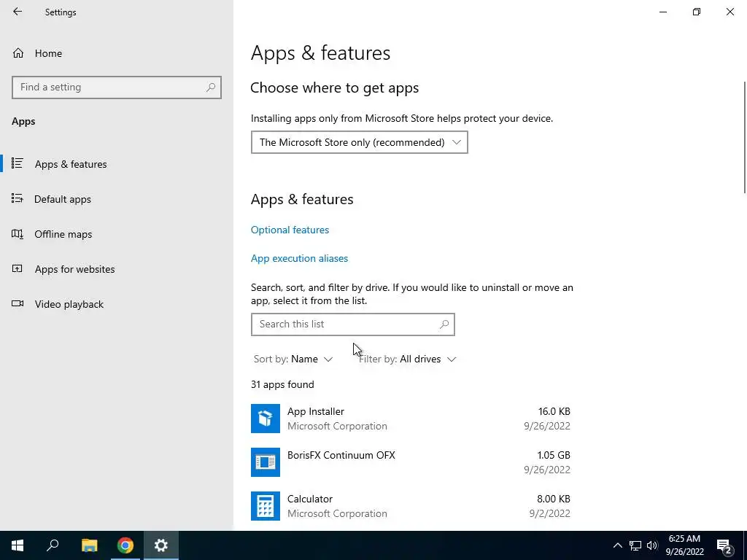Image resolution: width=747 pixels, height=560 pixels.
Task: Open the Filter by All drives dropdown
Action: point(407,359)
